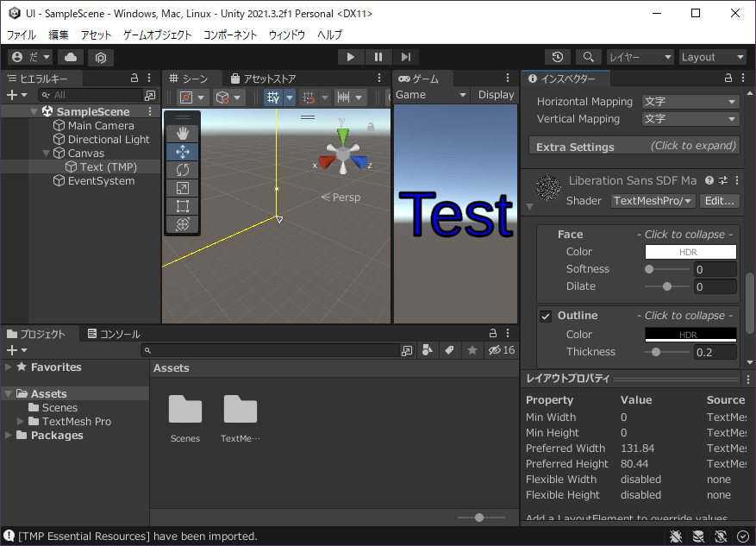Open Unity Version Control icon

pyautogui.click(x=100, y=58)
